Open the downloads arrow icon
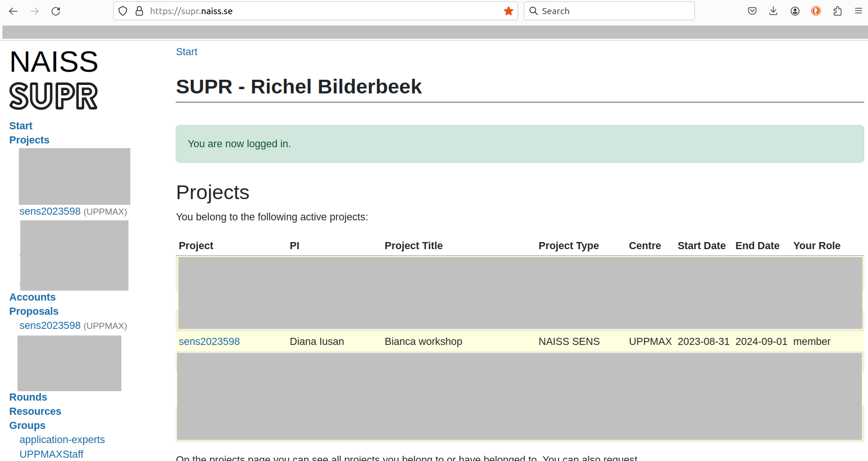Viewport: 868px width, 461px height. point(773,11)
